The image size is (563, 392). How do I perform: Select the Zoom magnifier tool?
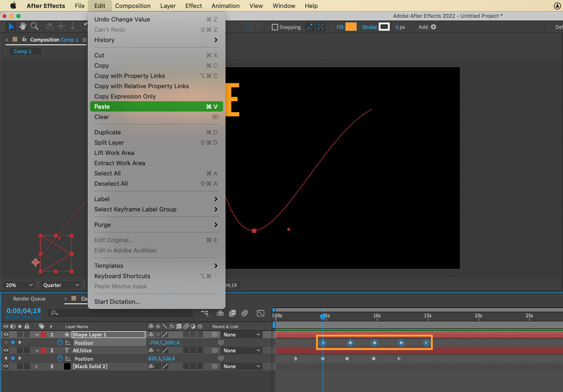[34, 27]
